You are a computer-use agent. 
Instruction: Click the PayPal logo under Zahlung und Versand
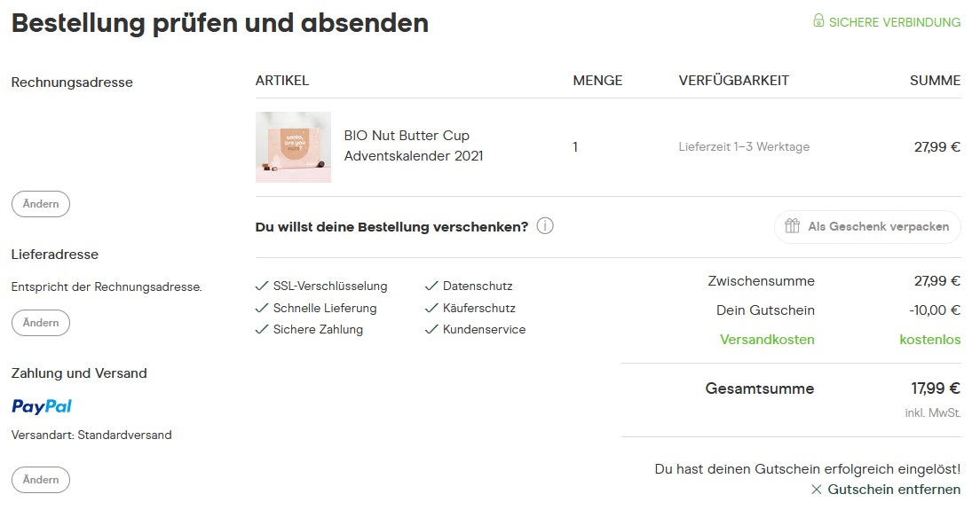coord(42,406)
